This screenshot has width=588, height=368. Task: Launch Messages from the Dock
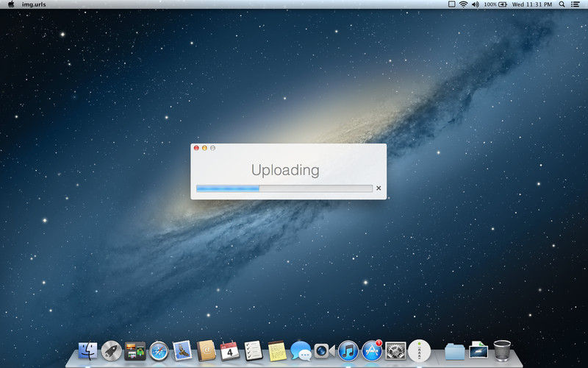(x=301, y=351)
